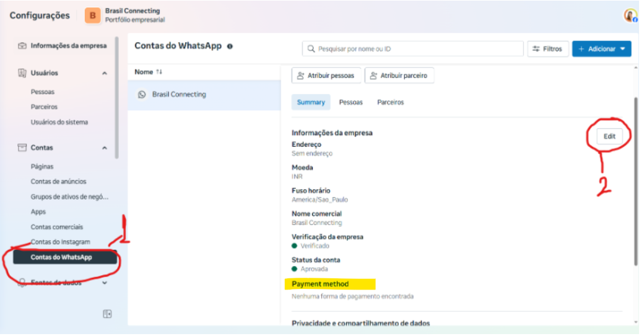Viewport: 644px width, 336px height.
Task: Click the Informações da empresa briefcase icon
Action: (x=22, y=46)
